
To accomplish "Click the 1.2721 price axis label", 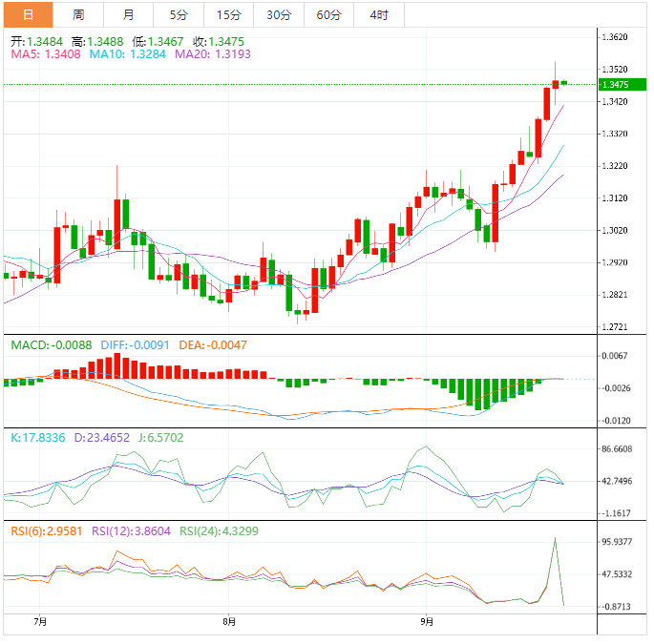I will pos(615,327).
